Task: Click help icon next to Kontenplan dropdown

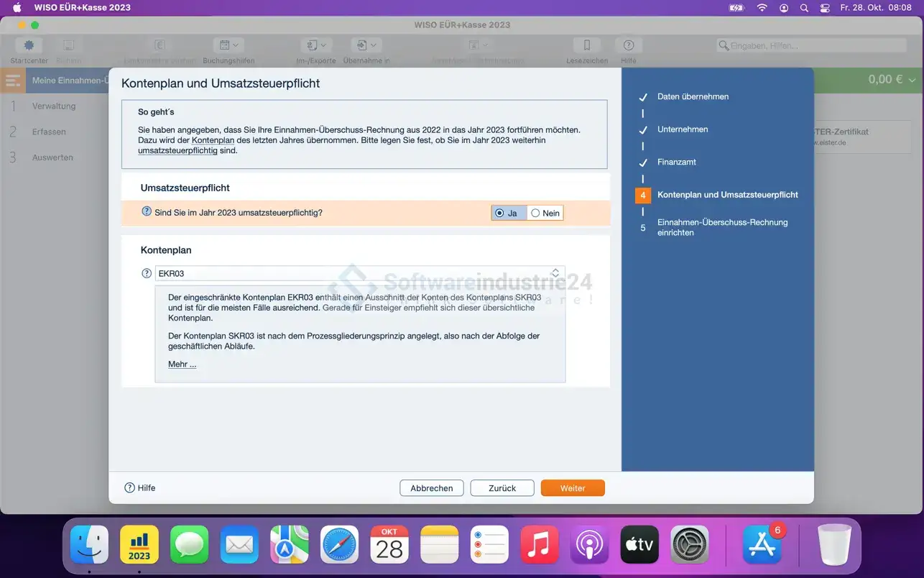Action: [147, 273]
